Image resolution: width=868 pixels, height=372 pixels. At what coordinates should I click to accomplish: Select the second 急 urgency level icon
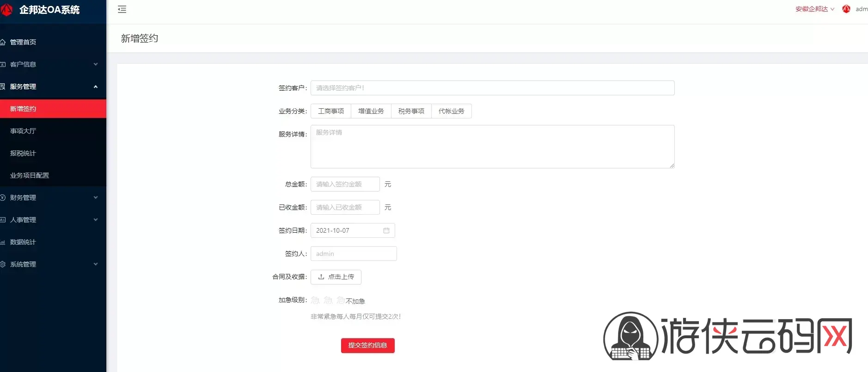[328, 300]
